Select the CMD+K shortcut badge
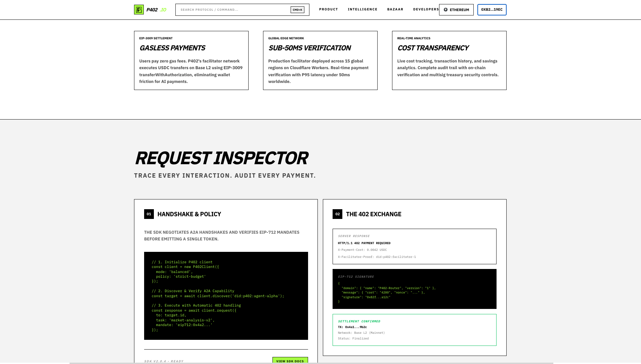641x364 pixels. click(297, 10)
